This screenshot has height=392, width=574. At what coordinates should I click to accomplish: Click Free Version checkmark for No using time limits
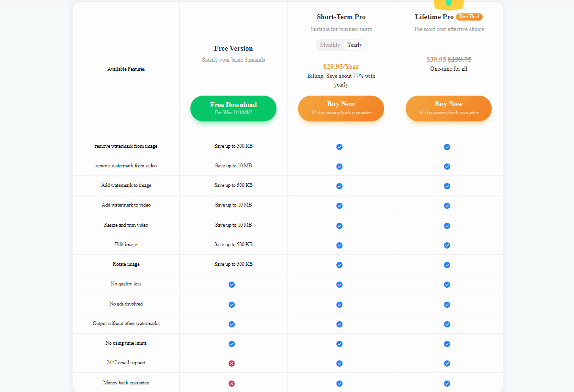[232, 344]
